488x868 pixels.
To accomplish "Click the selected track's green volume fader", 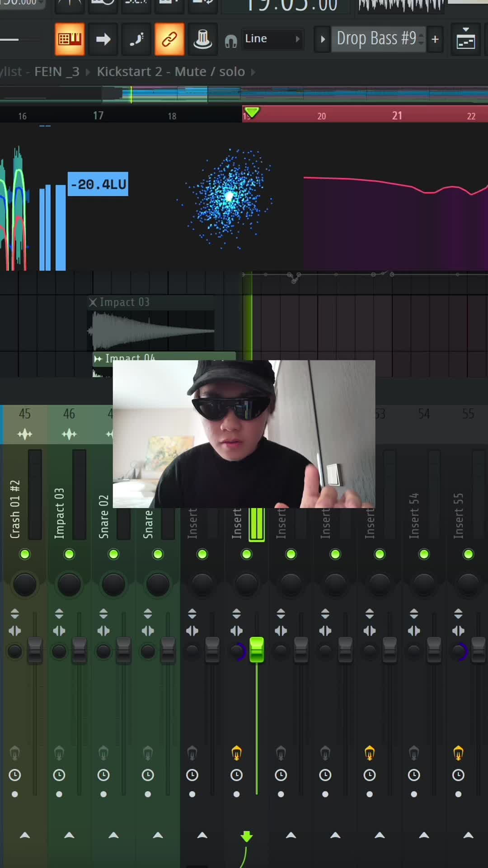I will pyautogui.click(x=257, y=650).
